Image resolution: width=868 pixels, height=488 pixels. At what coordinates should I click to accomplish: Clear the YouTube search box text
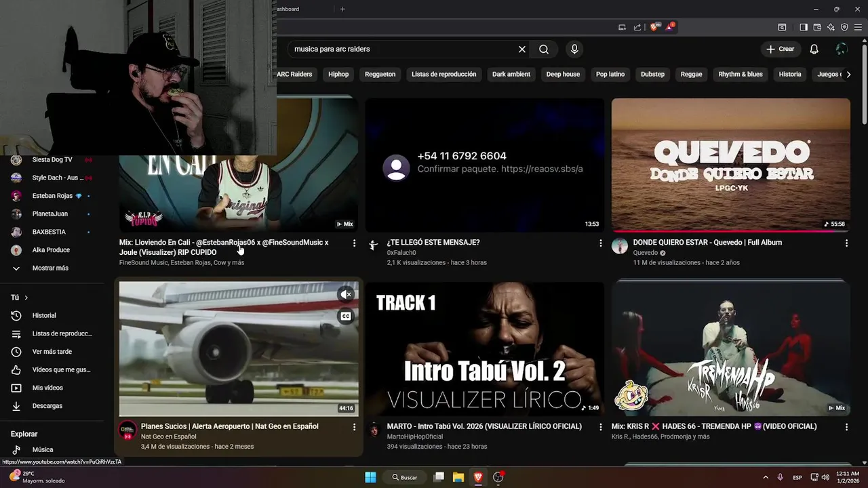pyautogui.click(x=522, y=49)
